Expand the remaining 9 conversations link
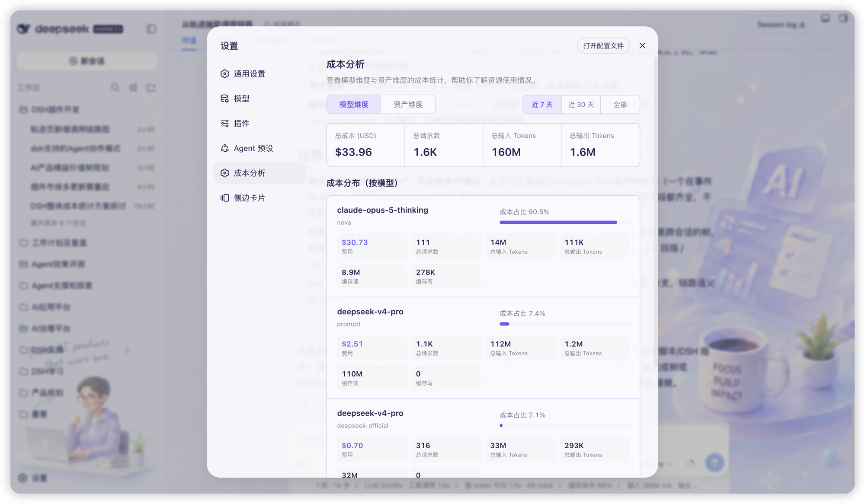865x504 pixels. [x=58, y=223]
